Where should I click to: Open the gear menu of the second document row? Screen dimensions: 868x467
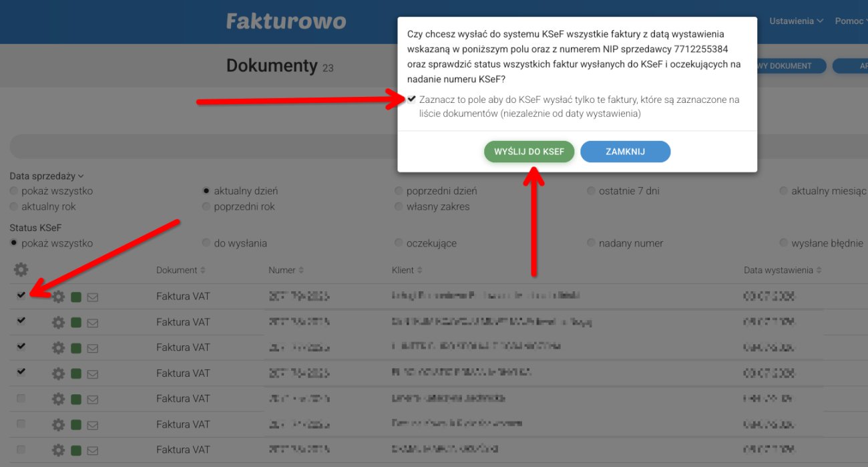click(59, 323)
